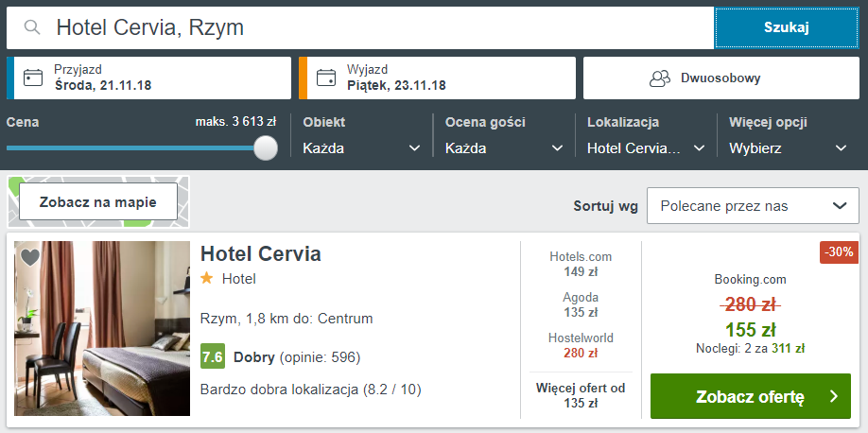Click the arrow on Zobacz ofertę
Screen dimensions: 868x433
click(834, 396)
